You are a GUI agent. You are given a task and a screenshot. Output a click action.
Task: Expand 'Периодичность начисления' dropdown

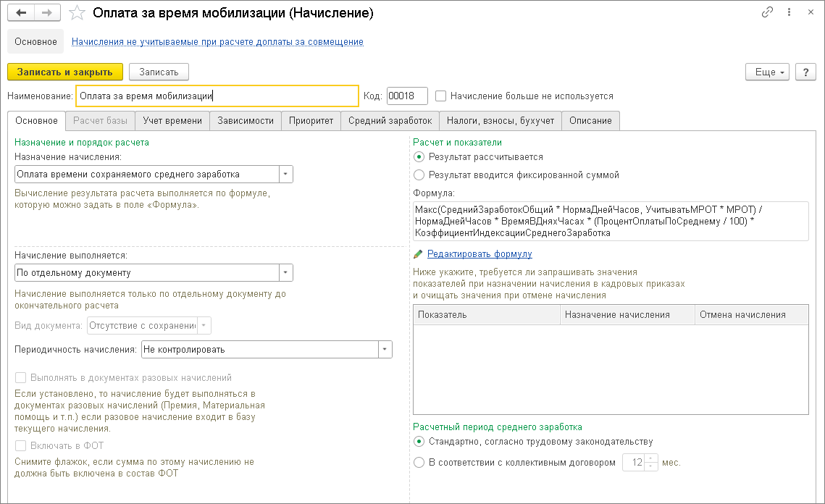pyautogui.click(x=385, y=349)
